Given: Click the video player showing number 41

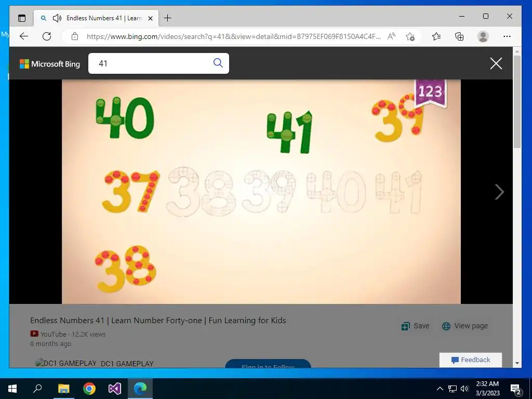Looking at the screenshot, I should [x=261, y=192].
